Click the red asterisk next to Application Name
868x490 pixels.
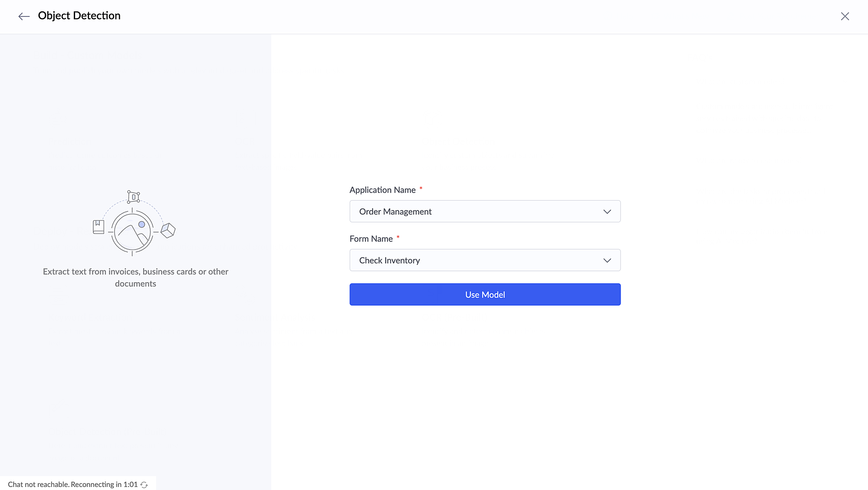click(x=421, y=188)
